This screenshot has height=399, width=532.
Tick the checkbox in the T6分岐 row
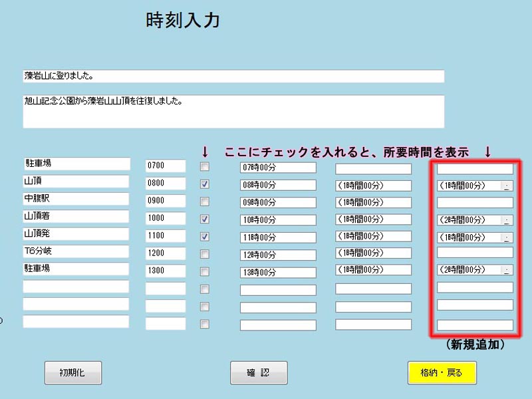tap(205, 254)
